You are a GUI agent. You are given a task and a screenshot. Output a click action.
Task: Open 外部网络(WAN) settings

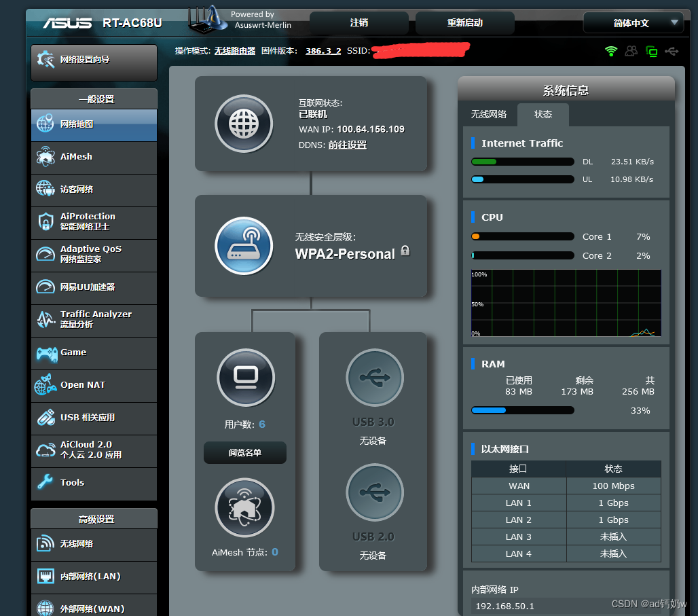[94, 606]
